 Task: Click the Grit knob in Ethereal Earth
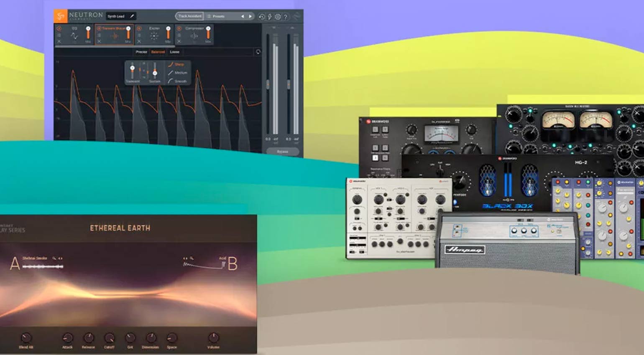(x=130, y=337)
